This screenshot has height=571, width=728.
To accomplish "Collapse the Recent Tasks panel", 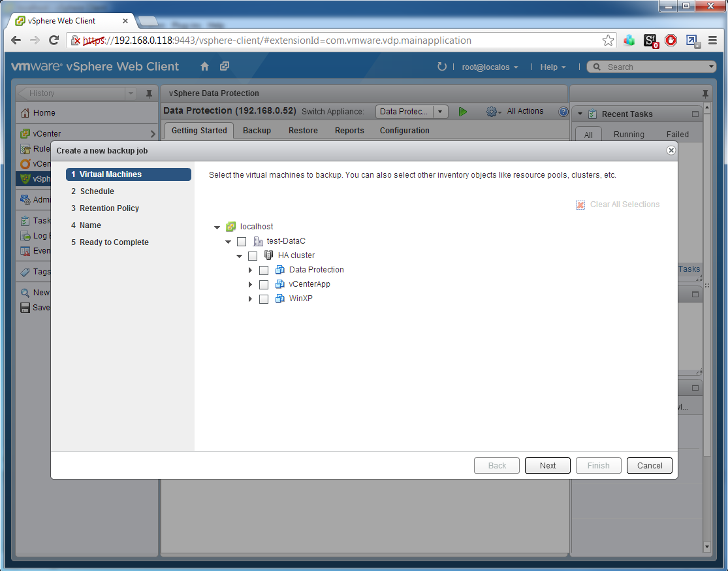I will 580,114.
